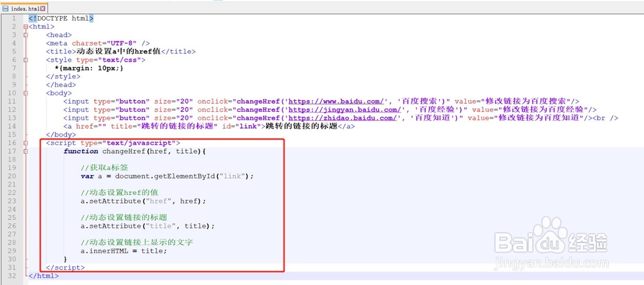The width and height of the screenshot is (644, 285).
Task: Click id="link" attribute on line 14
Action: (x=241, y=126)
